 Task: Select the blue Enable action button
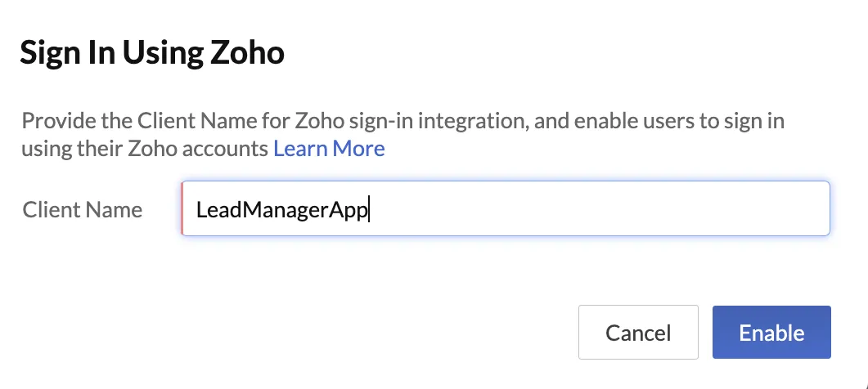coord(771,332)
